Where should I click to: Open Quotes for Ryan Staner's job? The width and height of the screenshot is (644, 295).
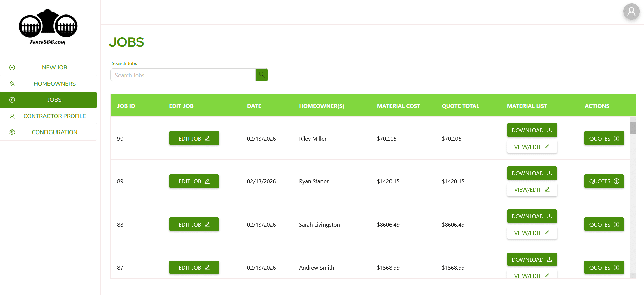(x=604, y=181)
